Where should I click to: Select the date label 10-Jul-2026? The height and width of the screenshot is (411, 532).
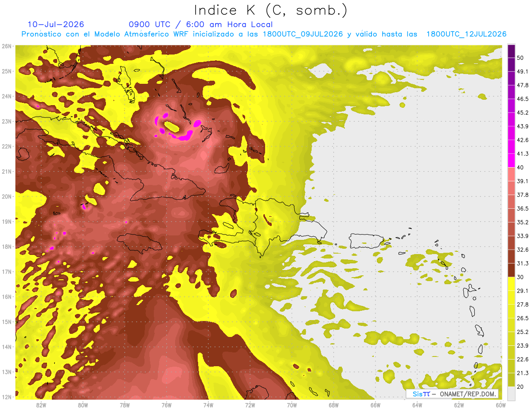click(56, 24)
